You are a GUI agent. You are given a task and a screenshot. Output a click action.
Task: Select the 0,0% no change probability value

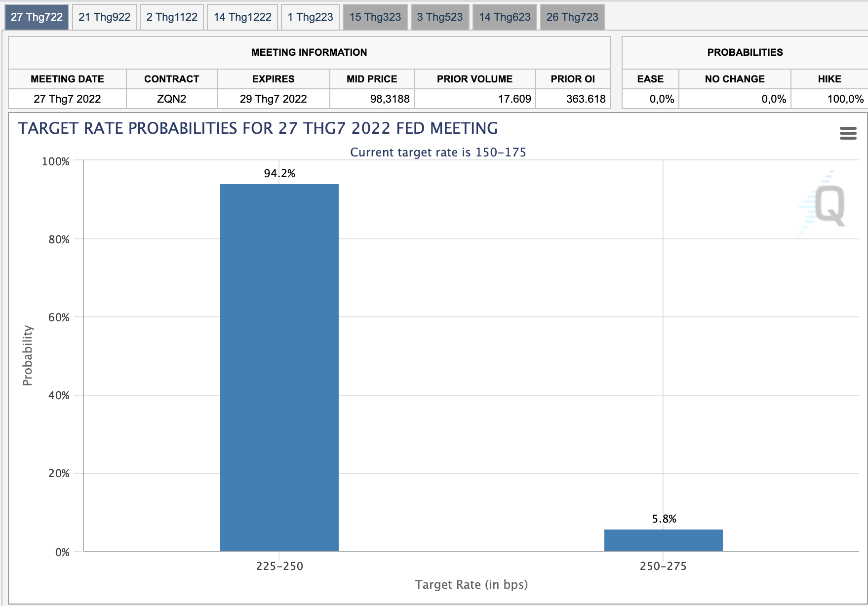point(774,99)
